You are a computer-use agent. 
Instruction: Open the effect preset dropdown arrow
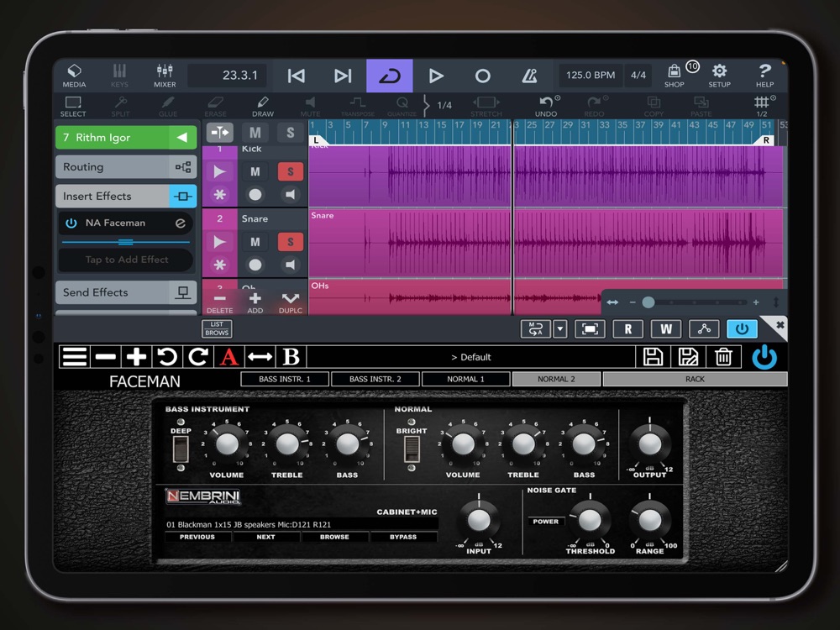pyautogui.click(x=559, y=328)
